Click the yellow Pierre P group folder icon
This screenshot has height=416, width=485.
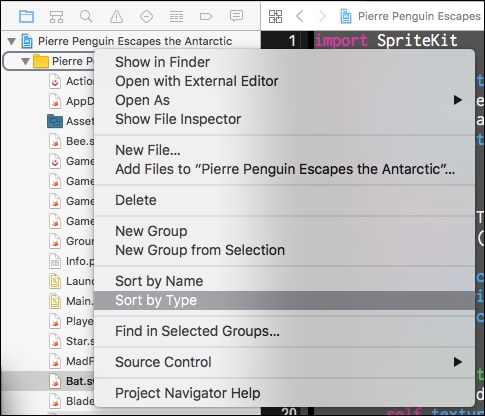coord(41,61)
